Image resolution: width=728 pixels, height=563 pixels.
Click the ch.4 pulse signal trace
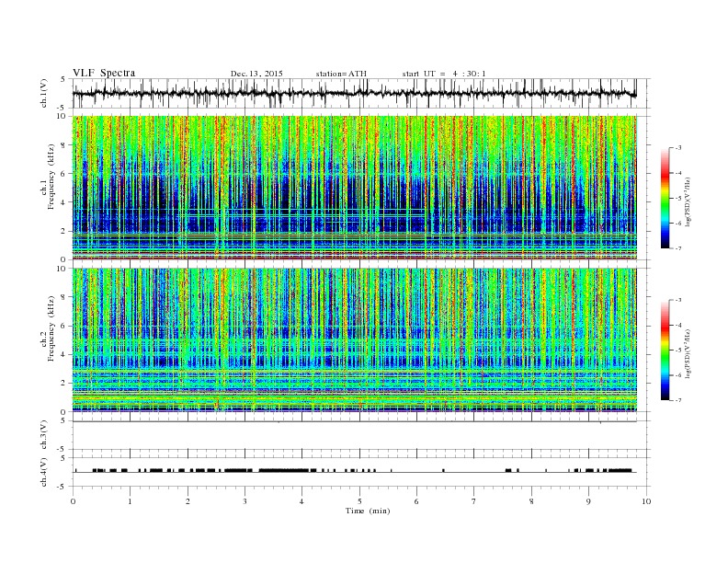point(355,471)
